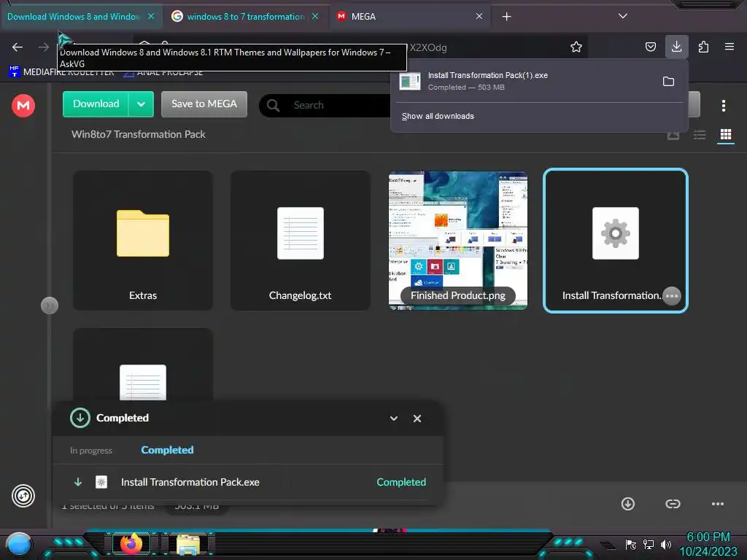Click Install Transformation Pack.exe transfer row

[248, 482]
